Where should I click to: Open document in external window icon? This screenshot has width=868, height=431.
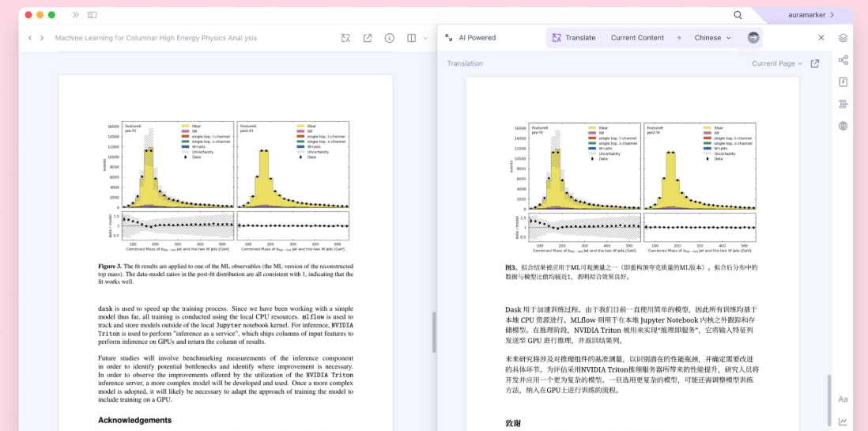(x=368, y=38)
